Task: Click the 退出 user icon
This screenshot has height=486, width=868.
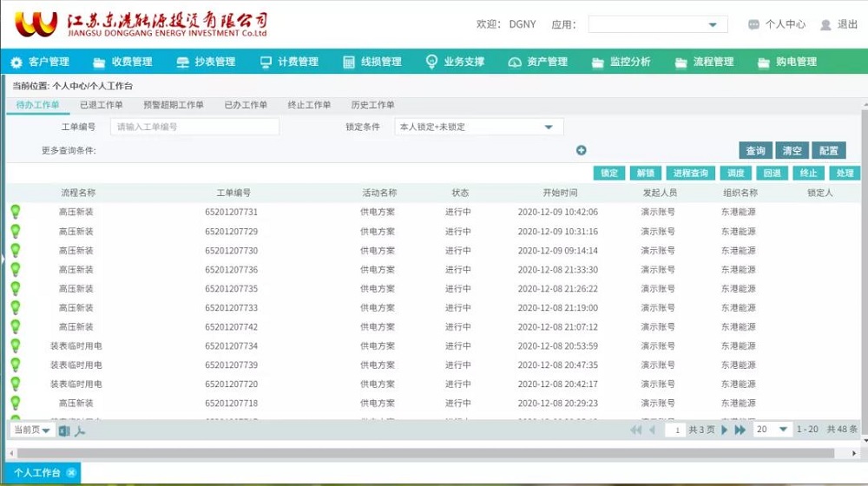Action: (825, 25)
